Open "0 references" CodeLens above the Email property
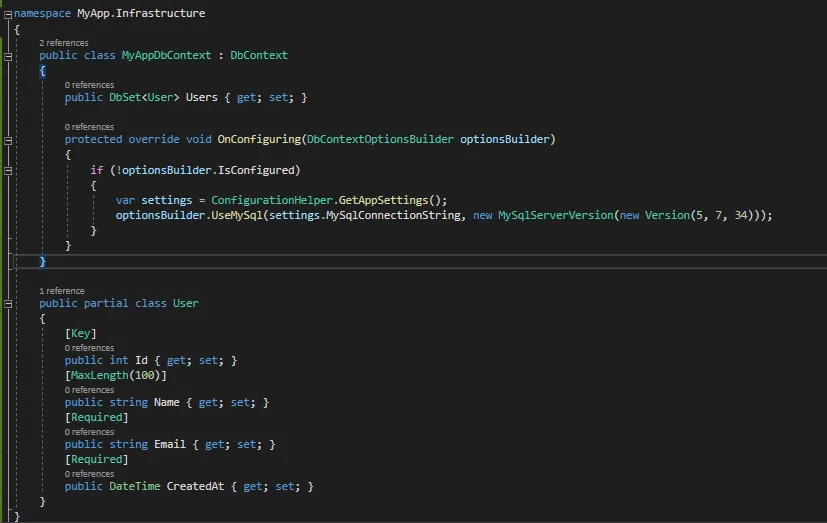Screen dimensions: 827x523 point(89,432)
